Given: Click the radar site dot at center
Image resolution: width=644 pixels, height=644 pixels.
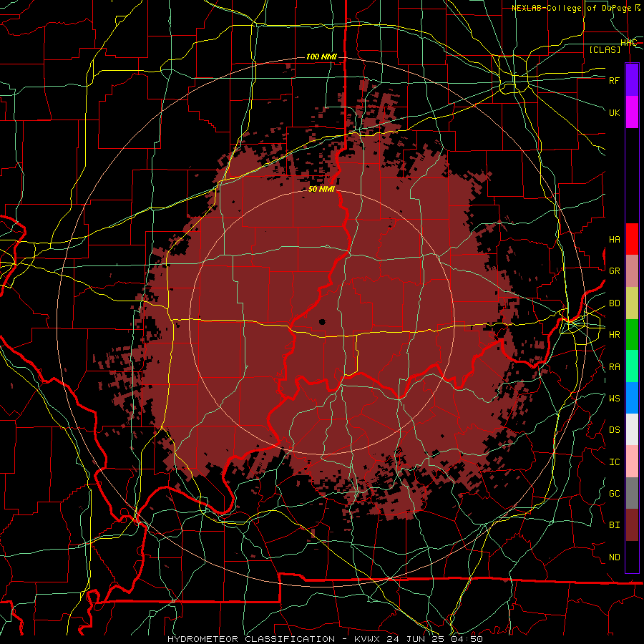Looking at the screenshot, I should point(322,322).
